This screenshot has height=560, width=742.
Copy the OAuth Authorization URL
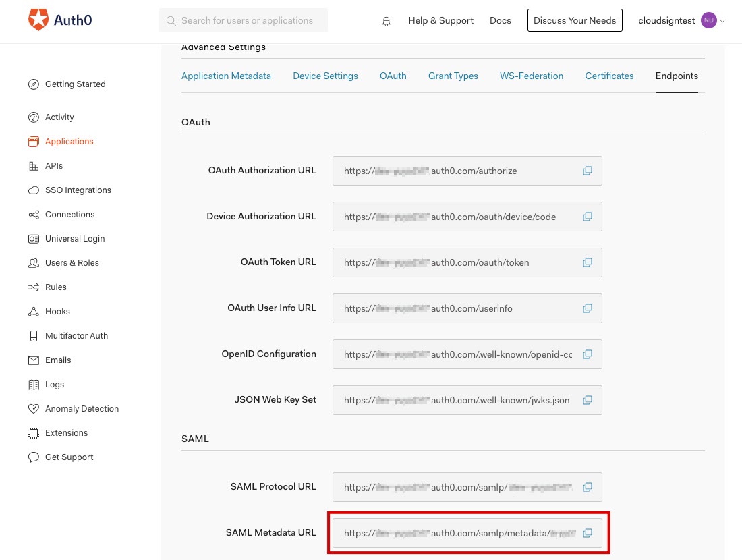588,171
